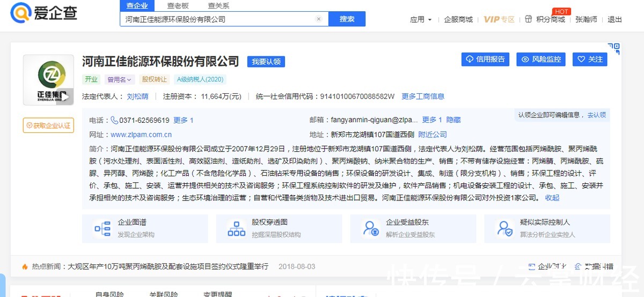
Task: Switch to the 查关系 tab
Action: [218, 5]
